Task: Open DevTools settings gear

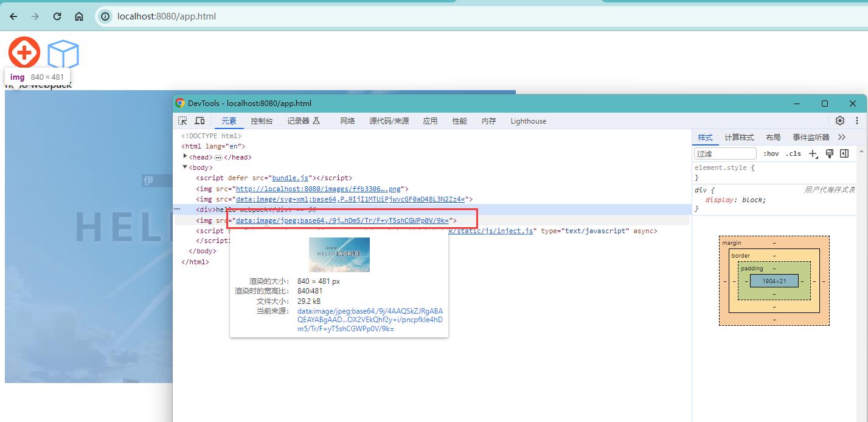Action: coord(840,121)
